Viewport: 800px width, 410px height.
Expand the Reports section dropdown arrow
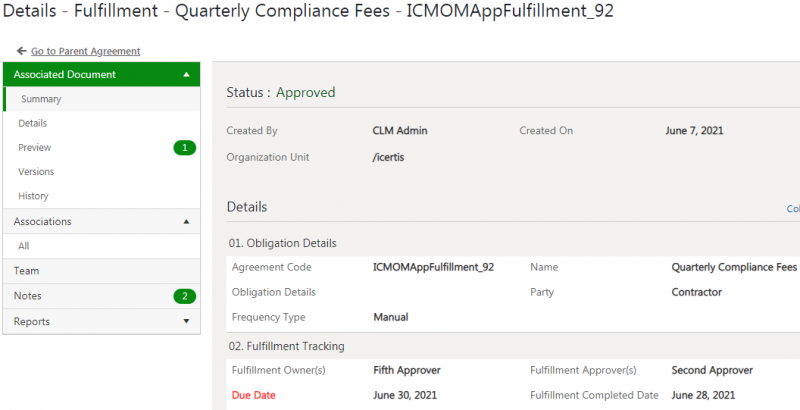coord(186,322)
